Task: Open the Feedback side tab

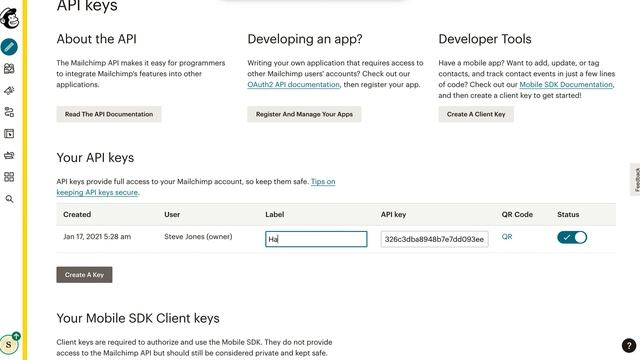Action: [x=636, y=180]
